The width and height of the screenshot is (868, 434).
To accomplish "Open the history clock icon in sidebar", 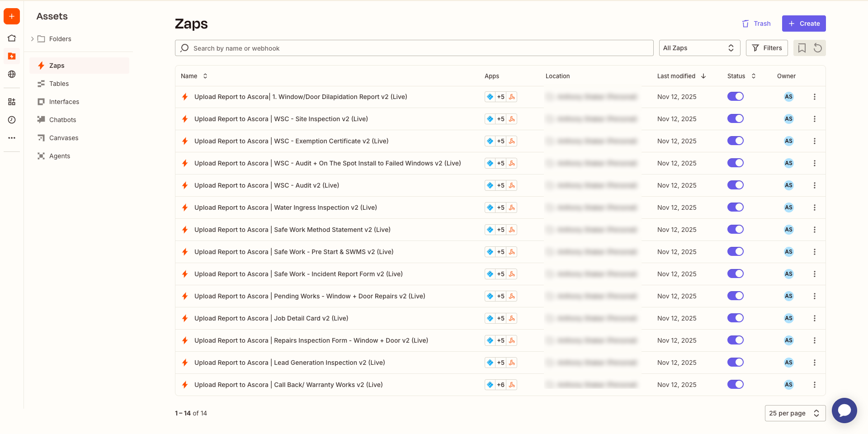I will point(12,120).
